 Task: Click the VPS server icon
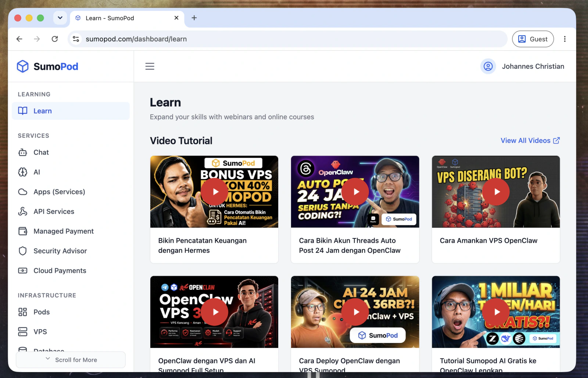tap(23, 332)
